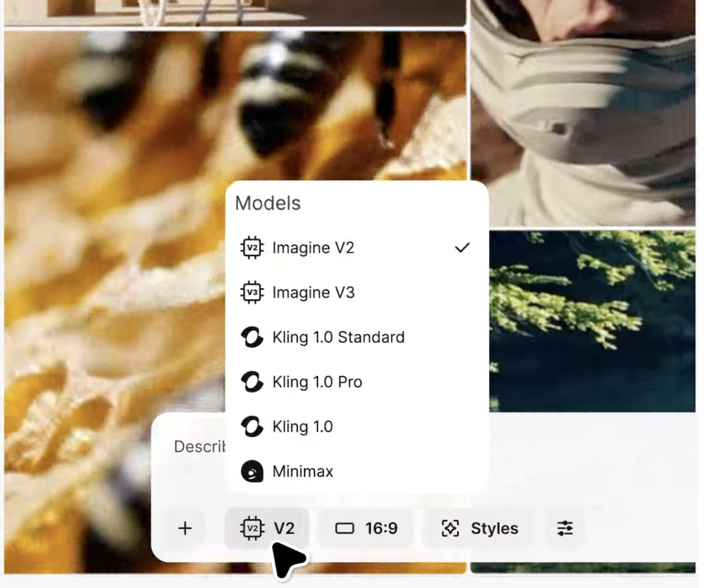The height and width of the screenshot is (588, 717).
Task: Click the Imagine V2 chip icon
Action: 252,247
